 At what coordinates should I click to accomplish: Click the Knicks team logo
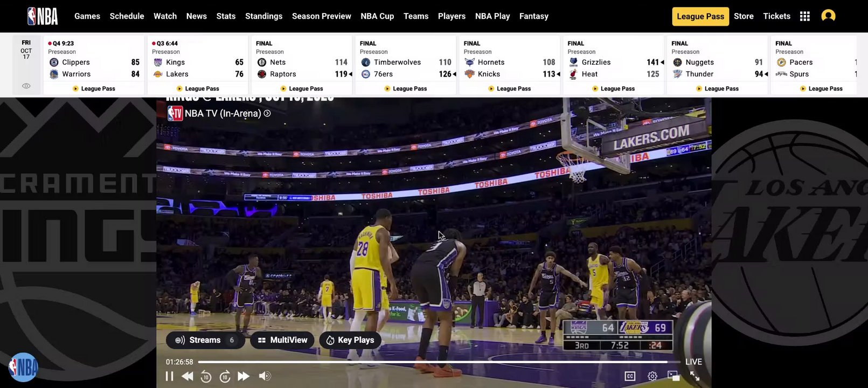(469, 74)
